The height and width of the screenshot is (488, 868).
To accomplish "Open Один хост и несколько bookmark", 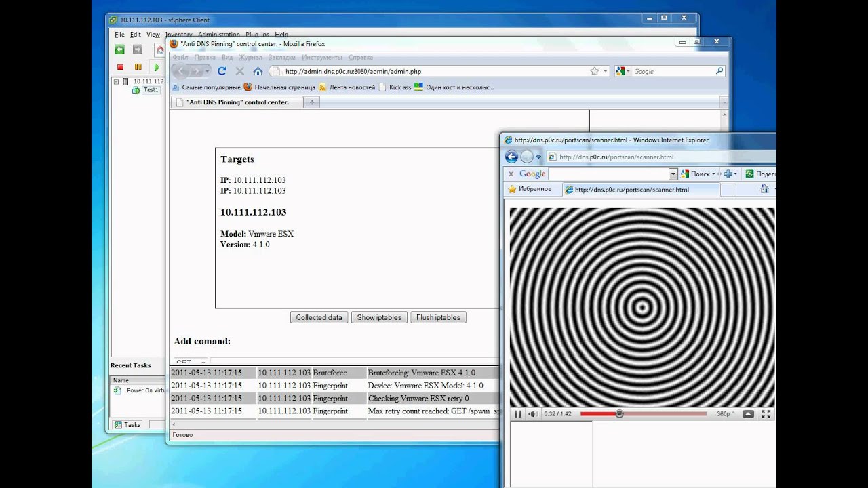I will point(454,87).
